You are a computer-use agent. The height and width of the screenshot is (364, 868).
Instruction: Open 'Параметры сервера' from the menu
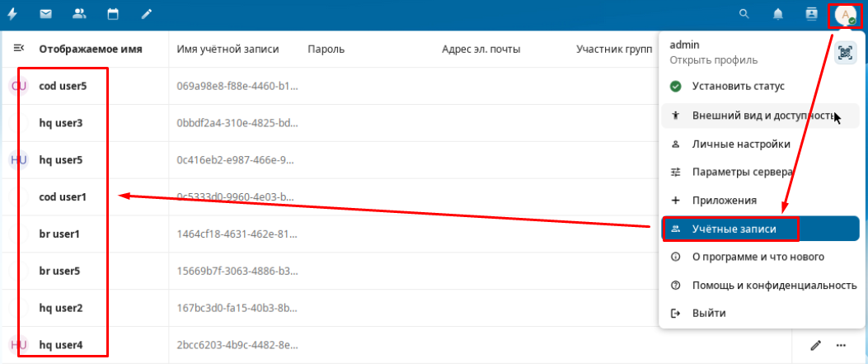point(742,173)
